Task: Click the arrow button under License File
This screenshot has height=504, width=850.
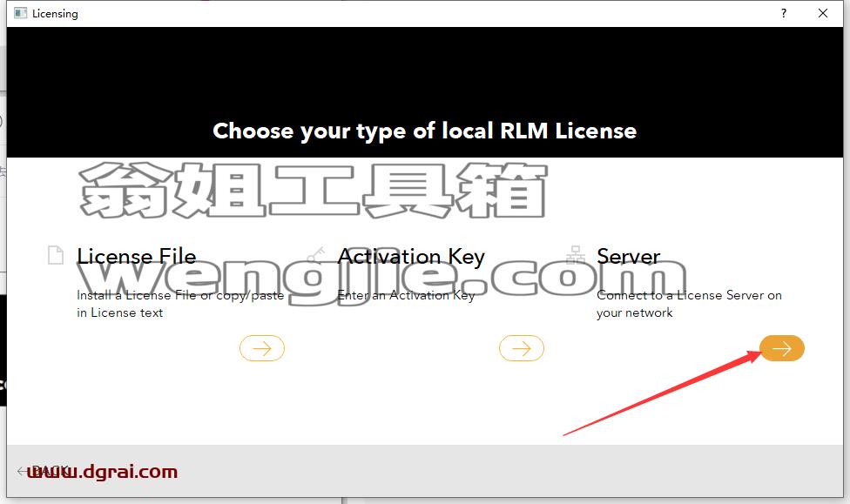Action: point(262,348)
